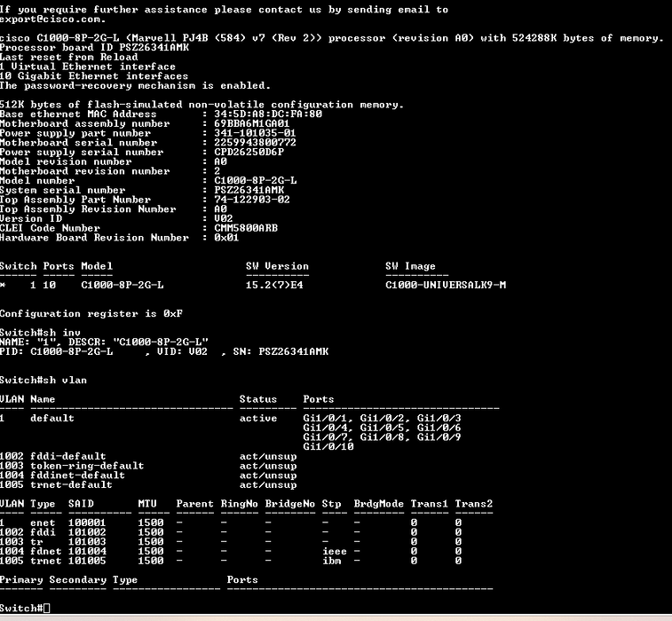Click the 'Switch#sh vlan' command line

point(43,380)
